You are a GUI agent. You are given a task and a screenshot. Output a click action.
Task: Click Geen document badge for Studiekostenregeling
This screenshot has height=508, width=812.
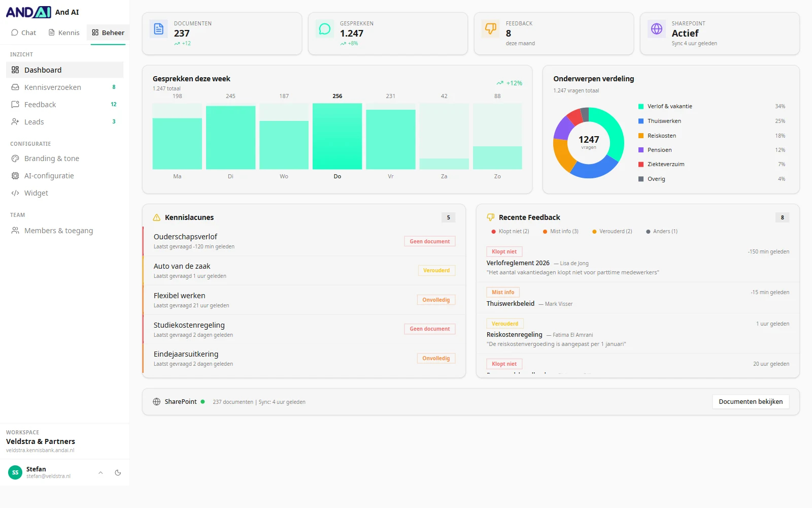[430, 329]
